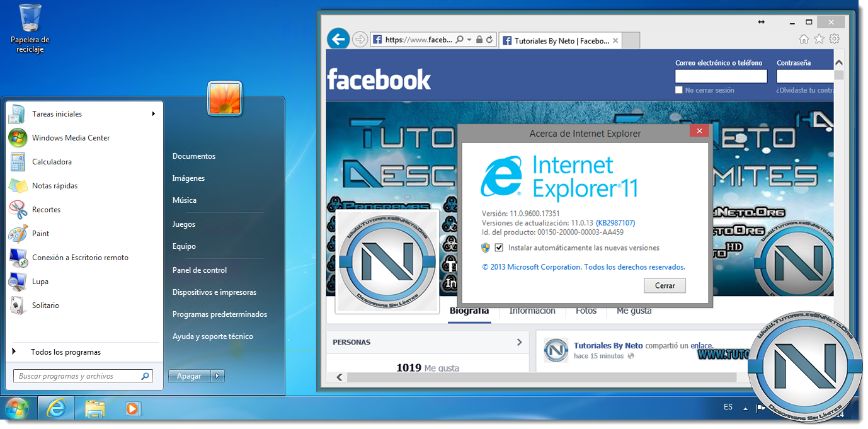Click Buscar programas y archivos search box
The width and height of the screenshot is (868, 429).
click(x=83, y=376)
